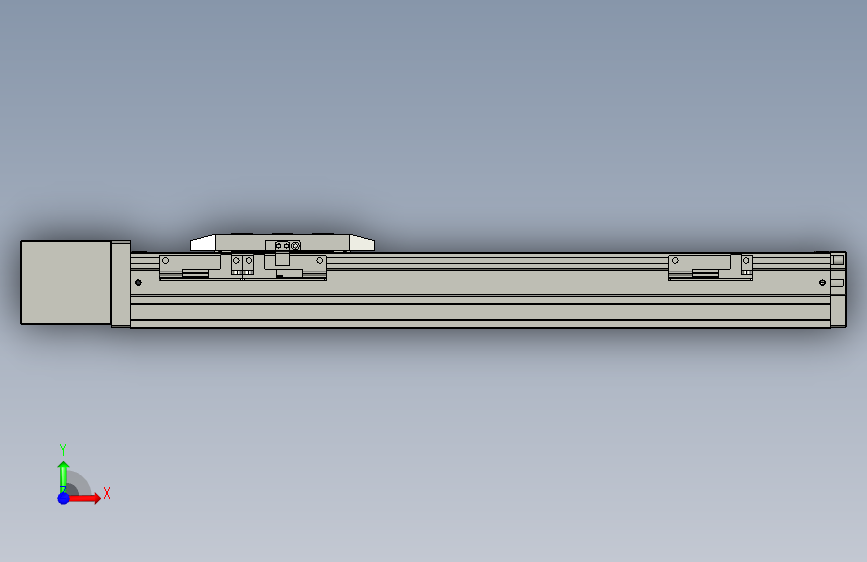This screenshot has width=867, height=562.
Task: Select the white slider carriage table on top
Action: (283, 242)
